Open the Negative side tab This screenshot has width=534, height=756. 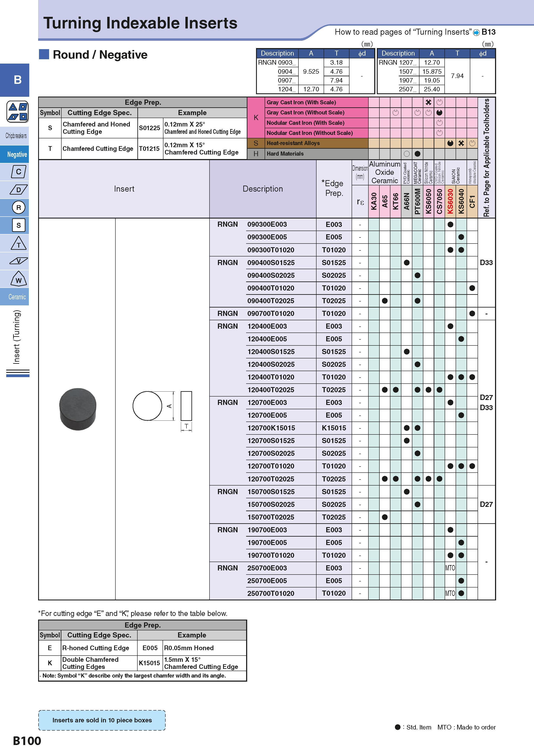coord(14,154)
